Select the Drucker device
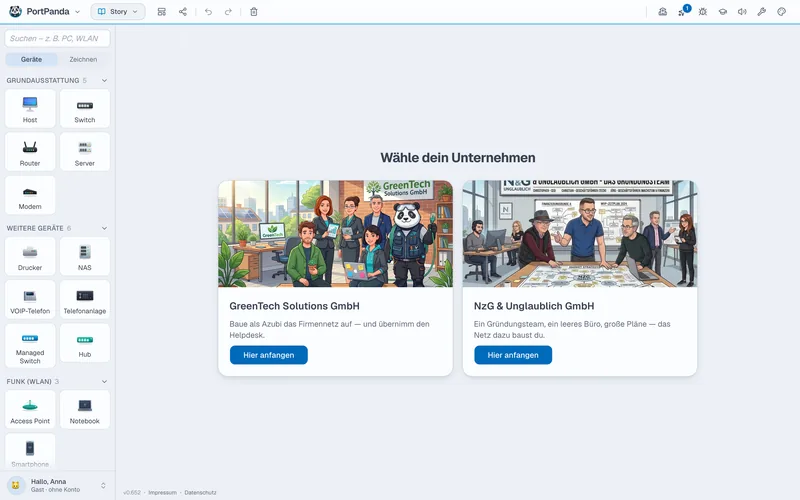Image resolution: width=800 pixels, height=500 pixels. pos(30,256)
